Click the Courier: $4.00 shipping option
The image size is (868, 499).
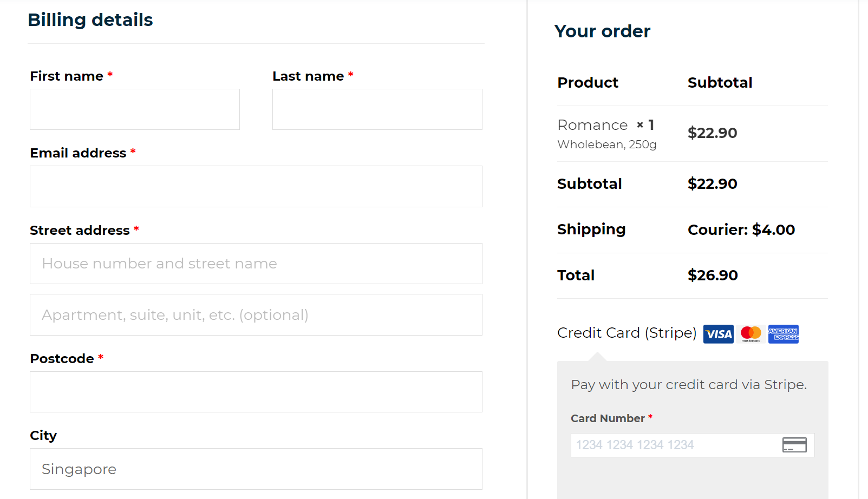click(x=741, y=229)
